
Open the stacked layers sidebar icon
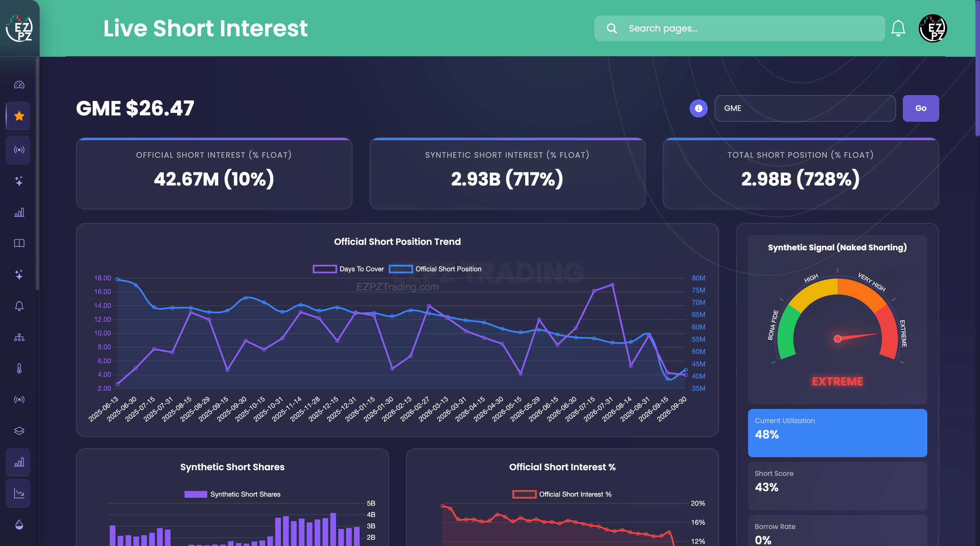click(19, 431)
